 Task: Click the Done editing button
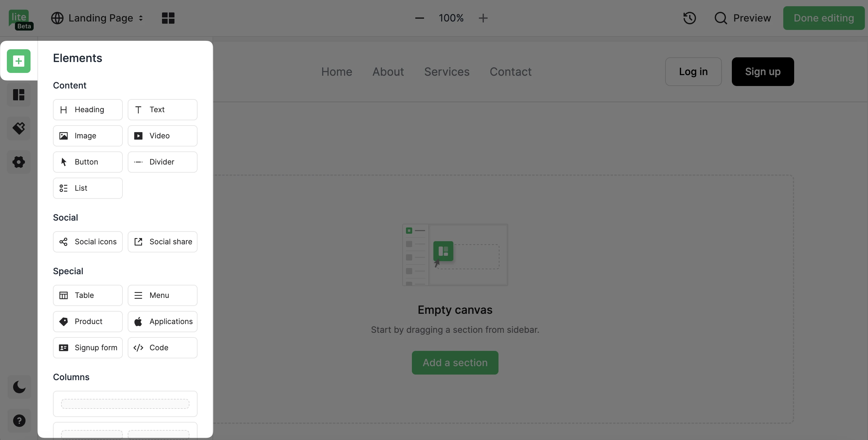823,18
